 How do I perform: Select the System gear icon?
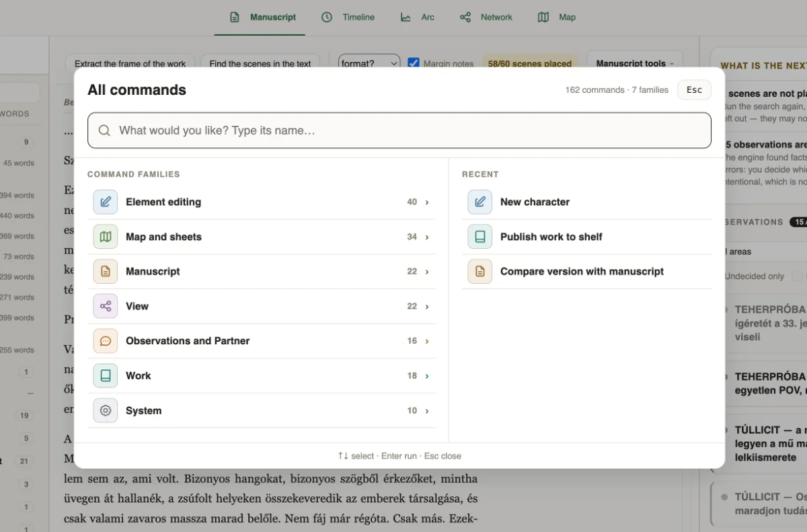point(106,410)
